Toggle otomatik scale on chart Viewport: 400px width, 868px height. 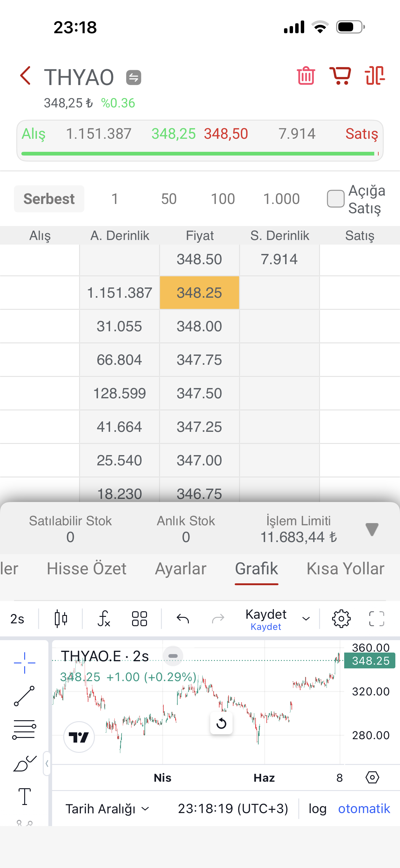364,809
